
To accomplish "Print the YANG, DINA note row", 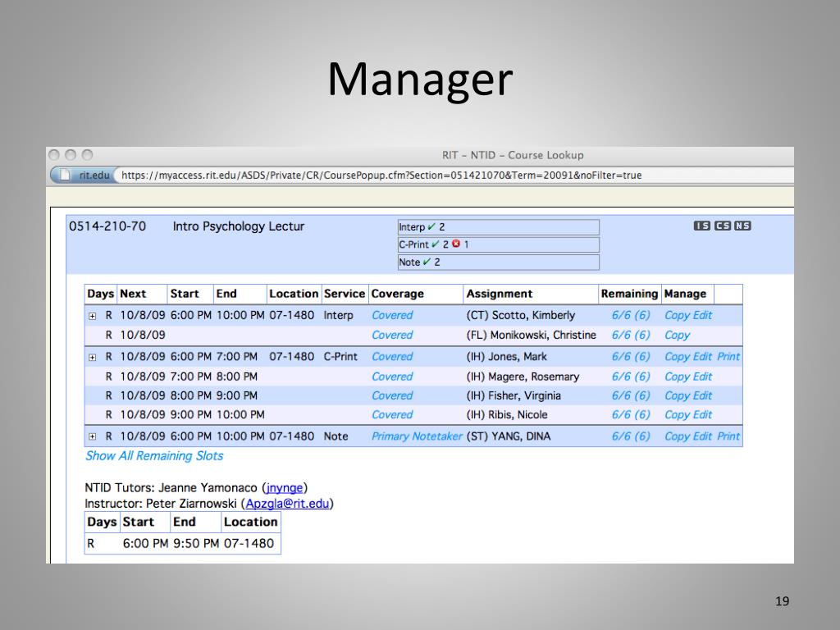I will coord(728,436).
